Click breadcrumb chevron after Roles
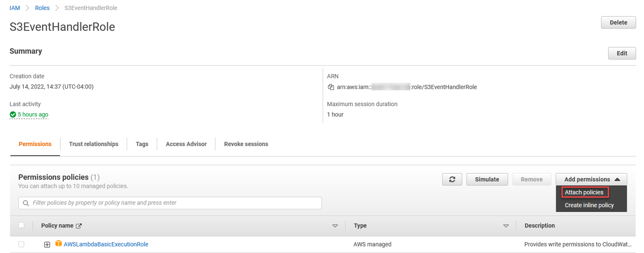The width and height of the screenshot is (644, 253). (57, 8)
